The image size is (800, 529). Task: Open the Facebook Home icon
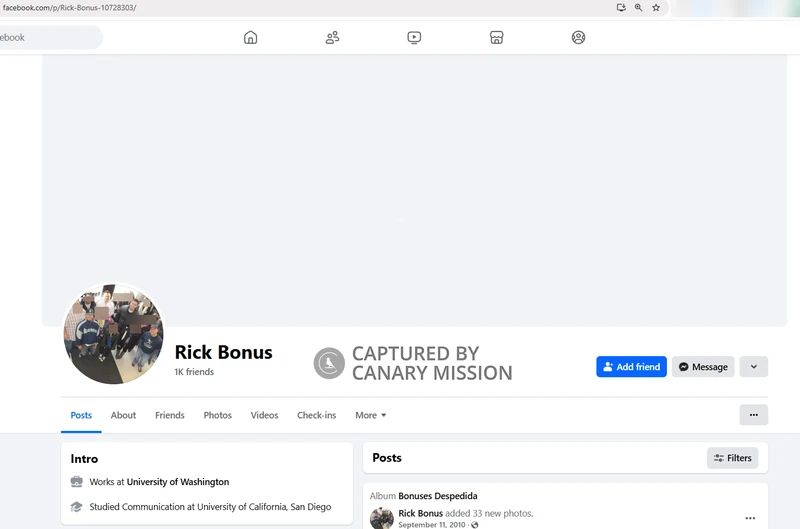(251, 37)
